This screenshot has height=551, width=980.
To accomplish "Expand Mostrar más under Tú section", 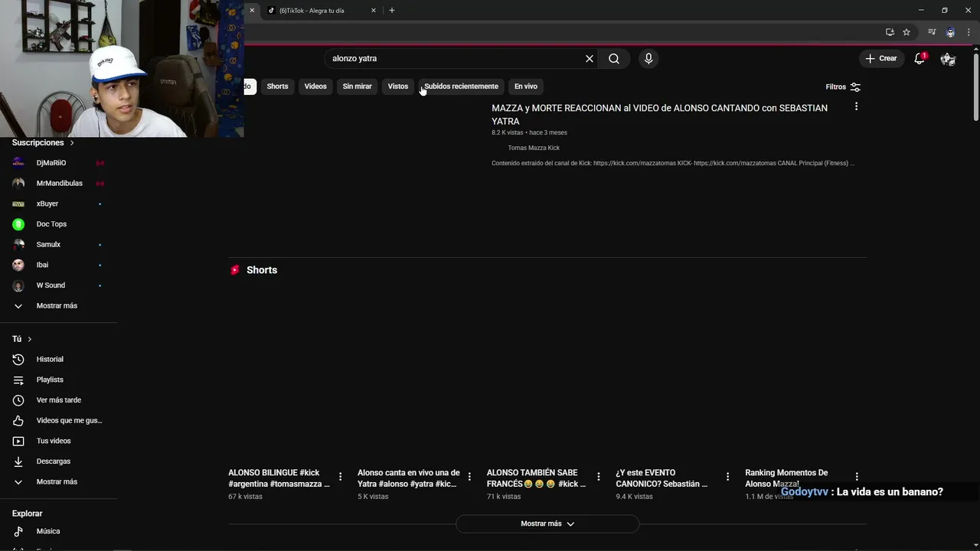I will (x=58, y=482).
